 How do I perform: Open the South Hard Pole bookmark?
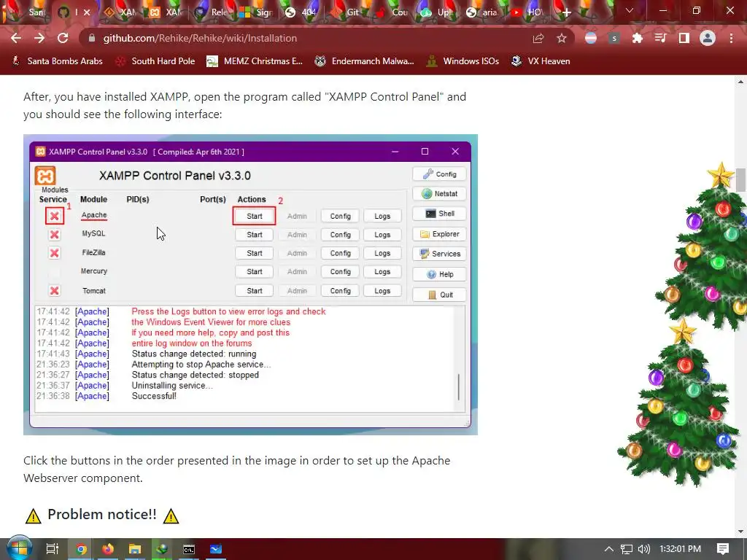tap(155, 61)
